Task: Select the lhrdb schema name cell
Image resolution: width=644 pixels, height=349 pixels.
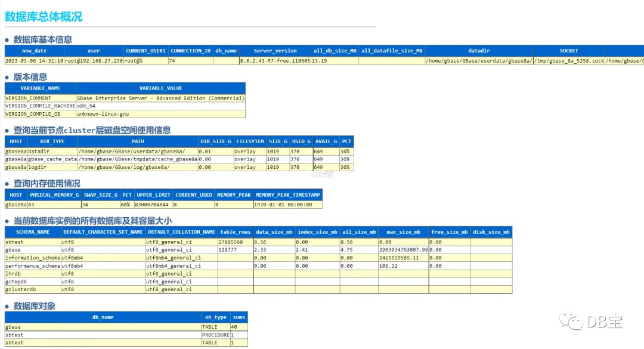Action: pos(33,274)
